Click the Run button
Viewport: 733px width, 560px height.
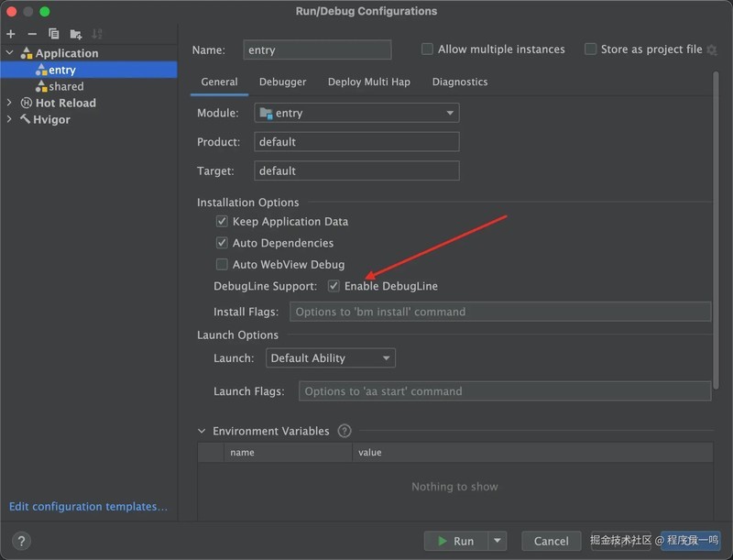[458, 541]
